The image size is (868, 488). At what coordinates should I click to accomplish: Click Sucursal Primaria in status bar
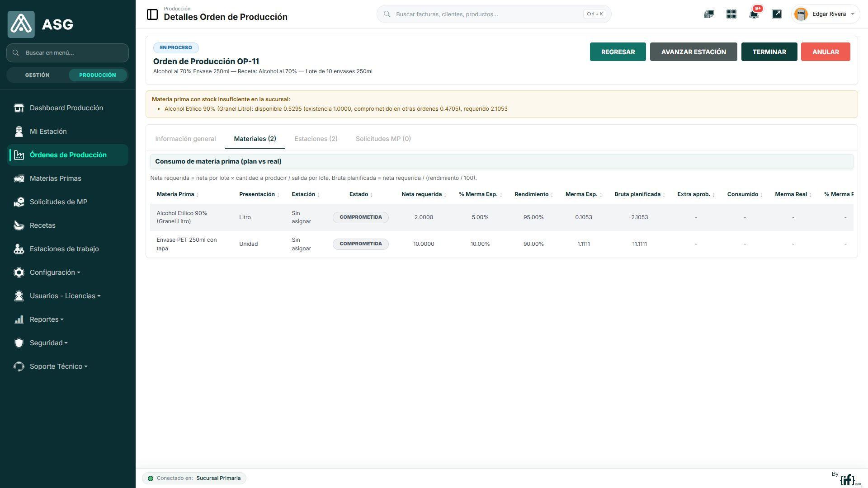click(218, 478)
